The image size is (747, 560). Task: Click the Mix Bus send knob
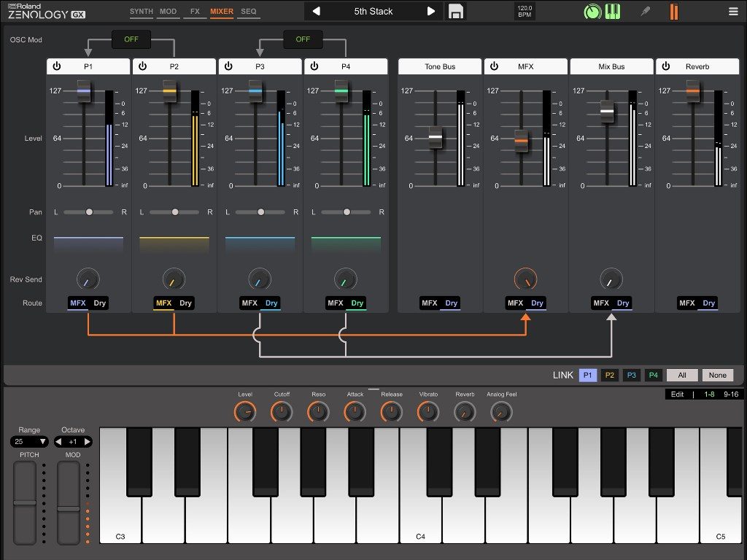611,279
